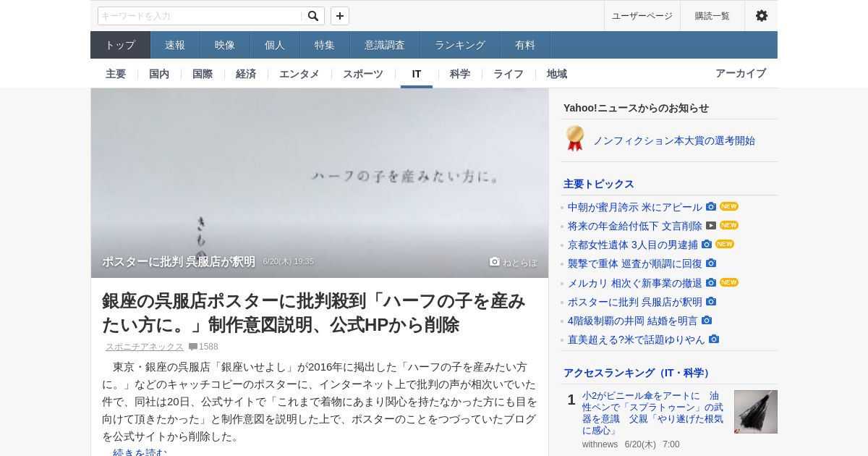Click NEW badge on 中朝が蜜月誇示 row

point(729,206)
